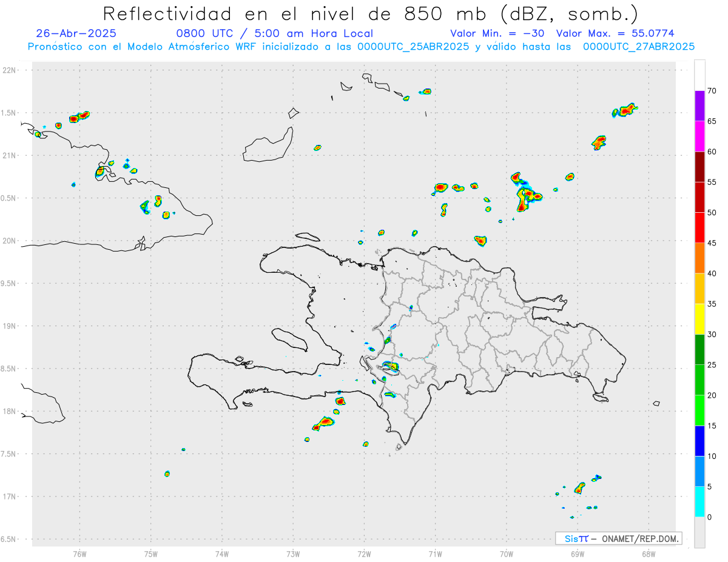Click the WRF model 'Pronóstico con el Modelo' line
728x562 pixels.
(x=361, y=47)
